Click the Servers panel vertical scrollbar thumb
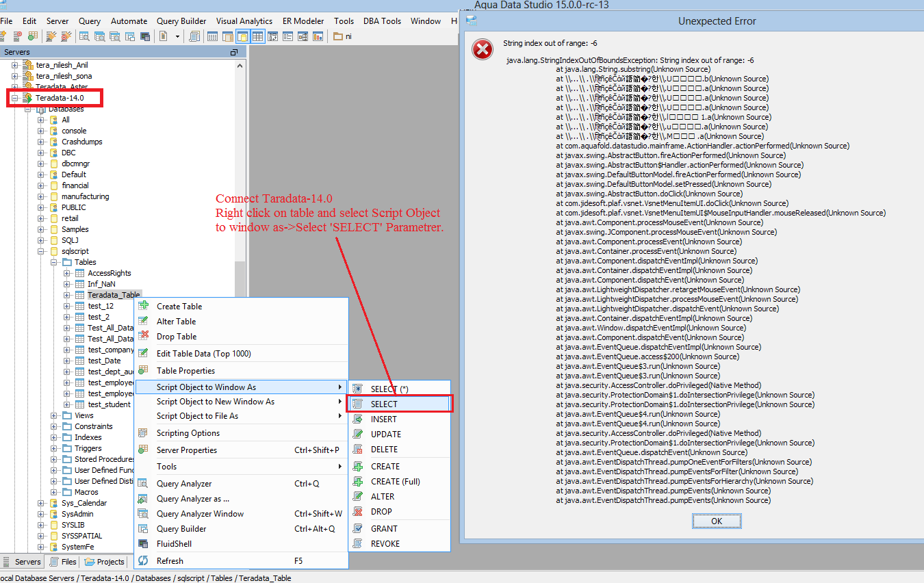 (240, 278)
